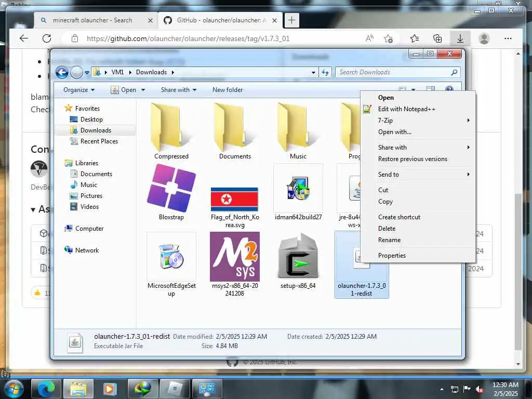Viewport: 532px width, 399px height.
Task: Choose Open with... in context menu
Action: click(x=418, y=132)
